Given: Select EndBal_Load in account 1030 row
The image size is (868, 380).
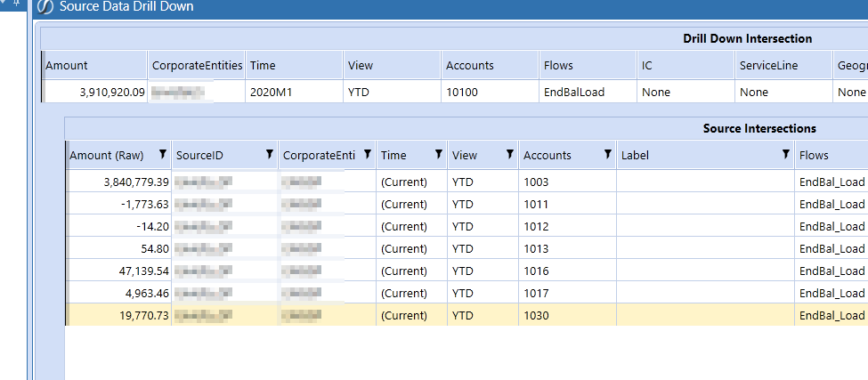Looking at the screenshot, I should [x=831, y=315].
